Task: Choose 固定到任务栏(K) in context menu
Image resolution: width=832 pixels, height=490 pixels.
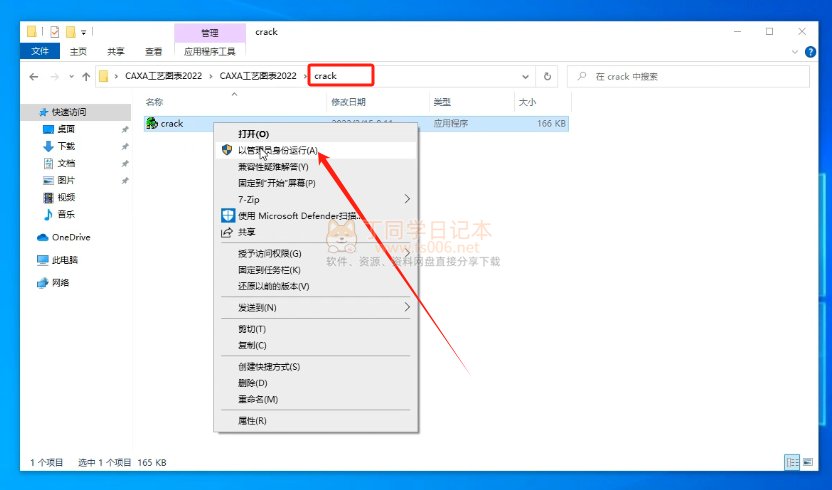Action: pos(316,270)
